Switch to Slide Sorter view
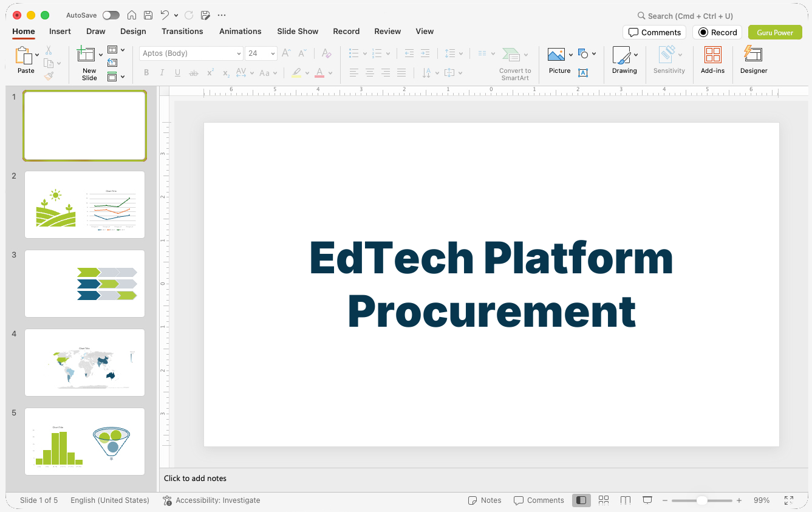The height and width of the screenshot is (512, 812). click(604, 500)
